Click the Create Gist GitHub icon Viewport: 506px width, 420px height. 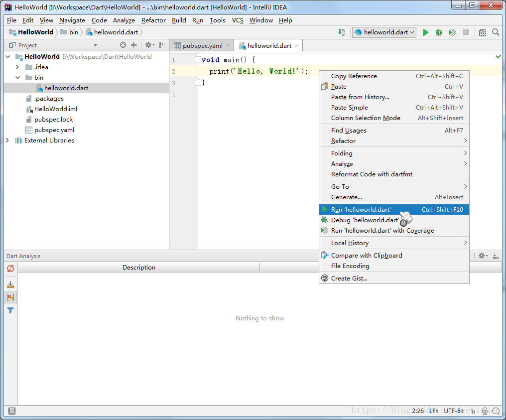tap(325, 279)
